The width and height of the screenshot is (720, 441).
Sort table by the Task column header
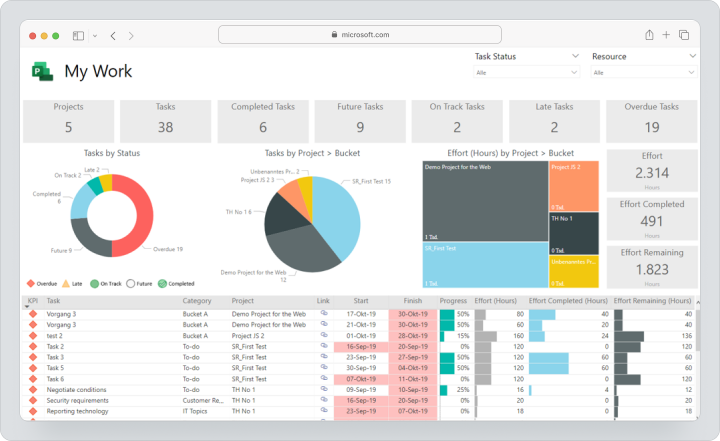click(x=53, y=300)
